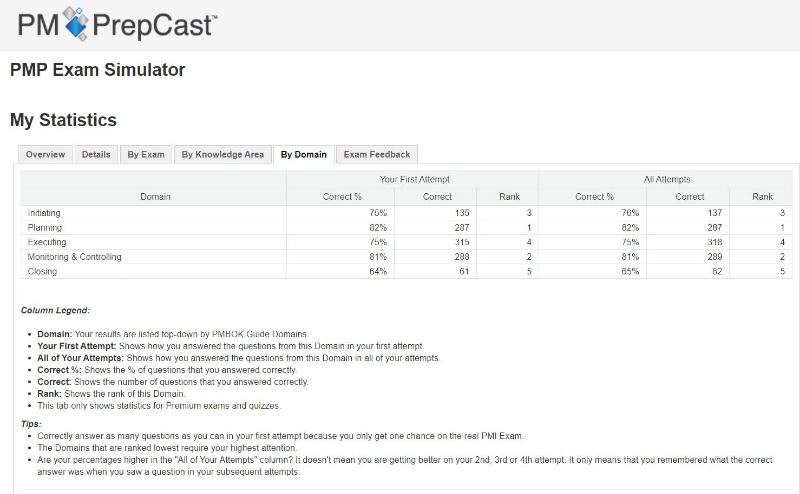
Task: Open the Overview tab
Action: coord(45,155)
